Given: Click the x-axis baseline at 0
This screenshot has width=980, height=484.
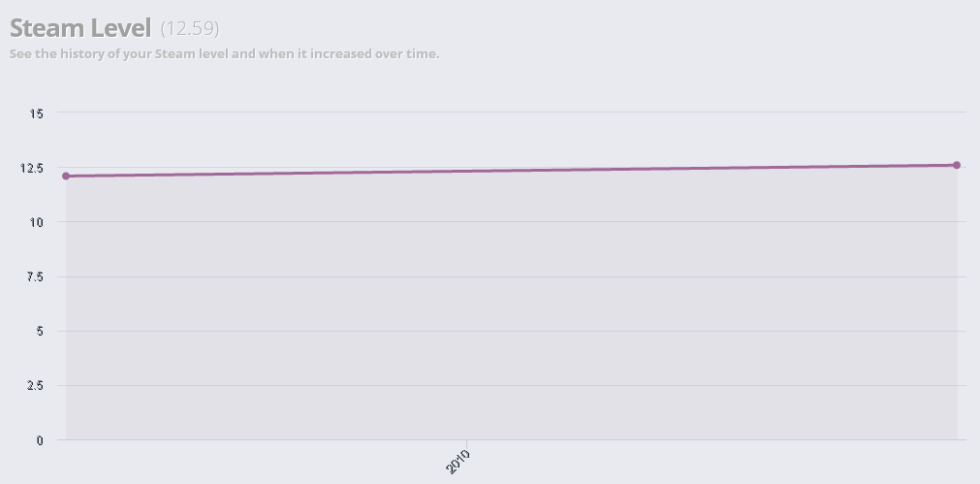Looking at the screenshot, I should click(512, 439).
